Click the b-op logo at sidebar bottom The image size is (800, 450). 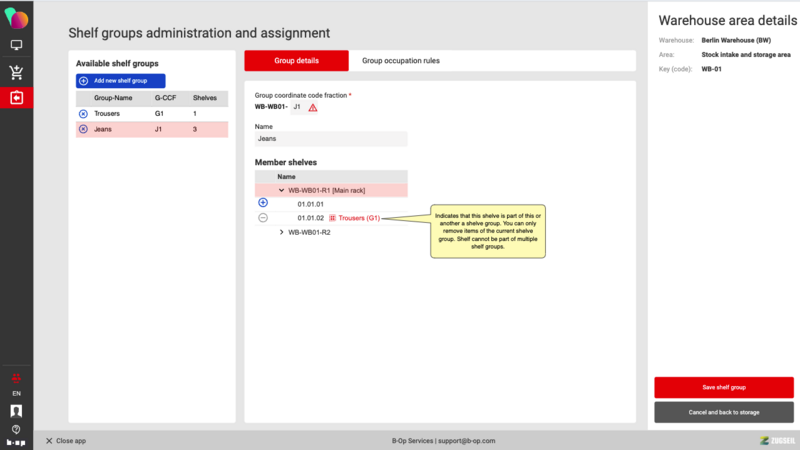click(x=16, y=442)
